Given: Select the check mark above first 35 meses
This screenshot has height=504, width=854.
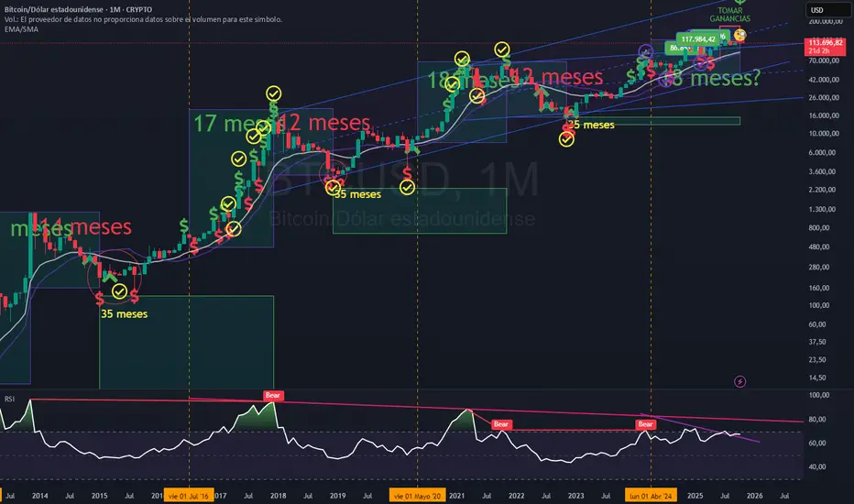Looking at the screenshot, I should pyautogui.click(x=119, y=291).
